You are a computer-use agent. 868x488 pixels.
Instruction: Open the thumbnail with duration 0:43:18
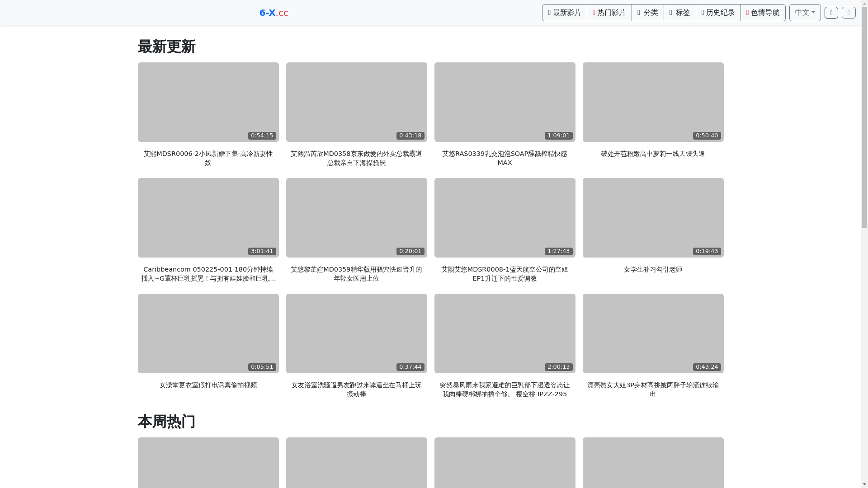point(356,102)
